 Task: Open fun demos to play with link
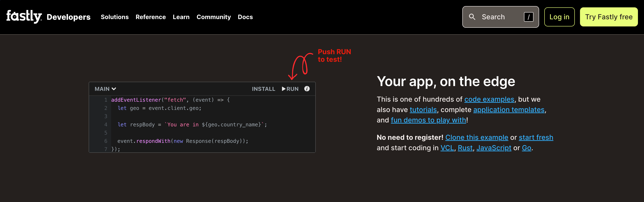coord(428,120)
